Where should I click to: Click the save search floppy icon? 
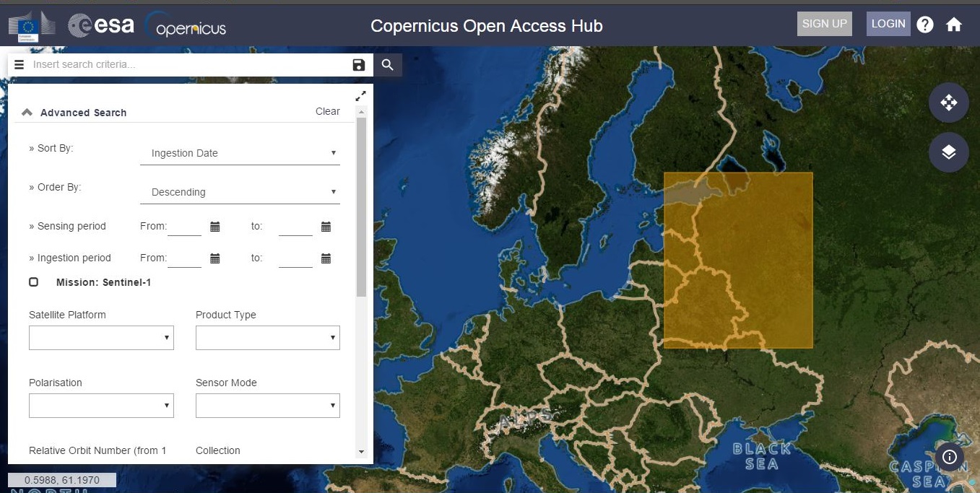[x=358, y=65]
